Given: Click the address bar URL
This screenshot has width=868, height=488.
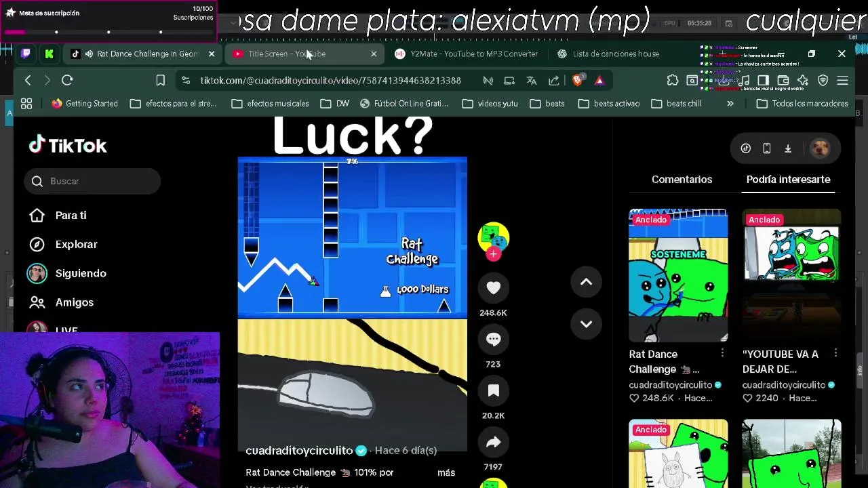Looking at the screenshot, I should [x=330, y=81].
